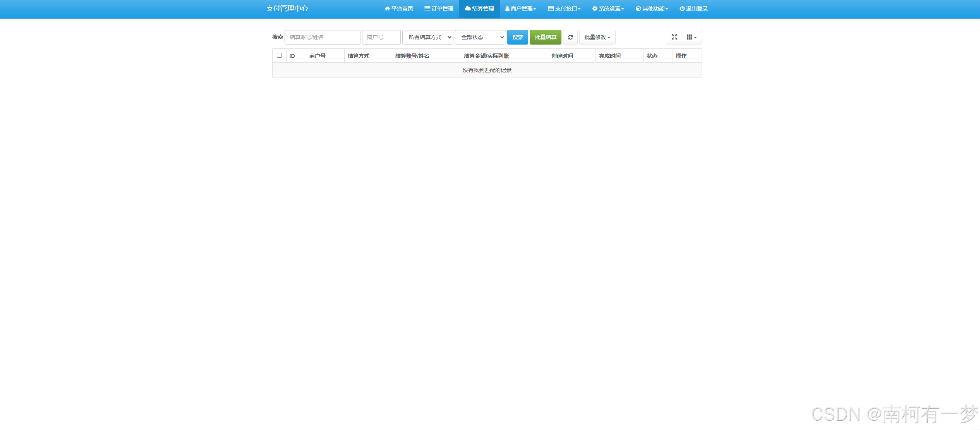Click the refresh icon button
The image size is (980, 430).
click(570, 37)
